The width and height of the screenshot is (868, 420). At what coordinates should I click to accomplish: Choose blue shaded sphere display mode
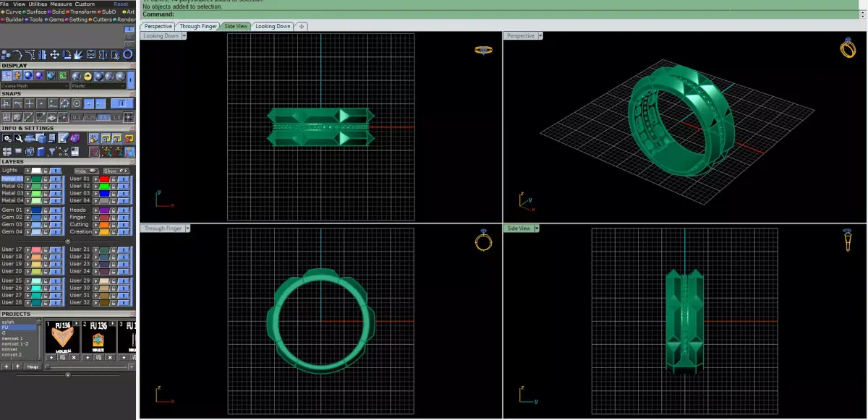point(27,75)
